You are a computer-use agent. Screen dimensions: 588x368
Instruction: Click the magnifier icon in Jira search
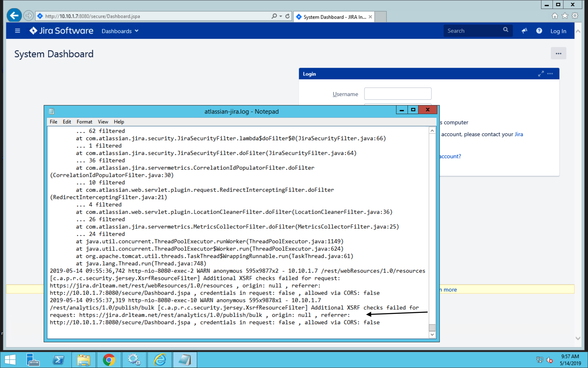coord(506,30)
